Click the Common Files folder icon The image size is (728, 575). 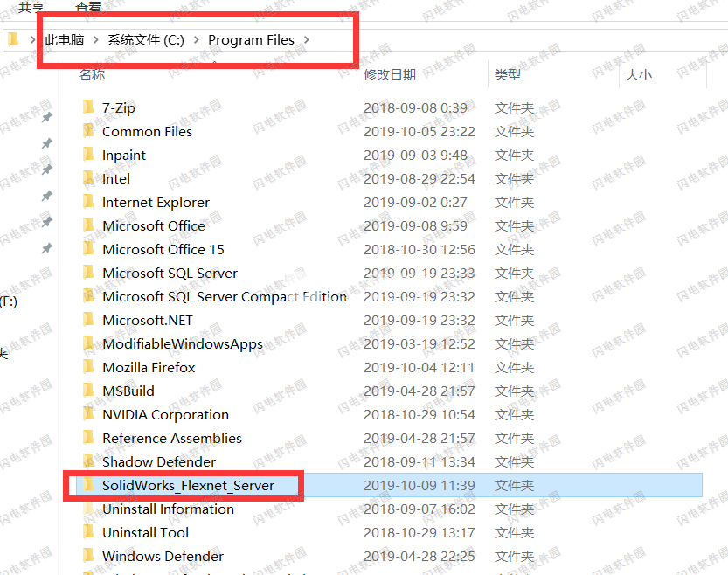point(87,131)
